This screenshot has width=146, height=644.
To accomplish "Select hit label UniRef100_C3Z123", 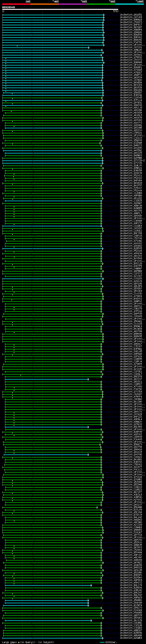I will (x=131, y=138).
